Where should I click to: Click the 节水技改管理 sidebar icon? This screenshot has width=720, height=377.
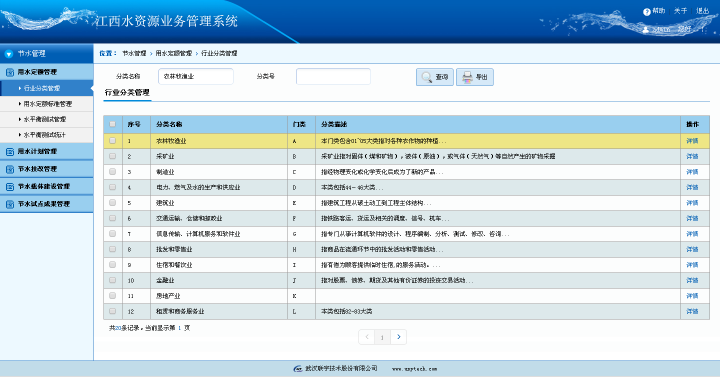pos(10,169)
